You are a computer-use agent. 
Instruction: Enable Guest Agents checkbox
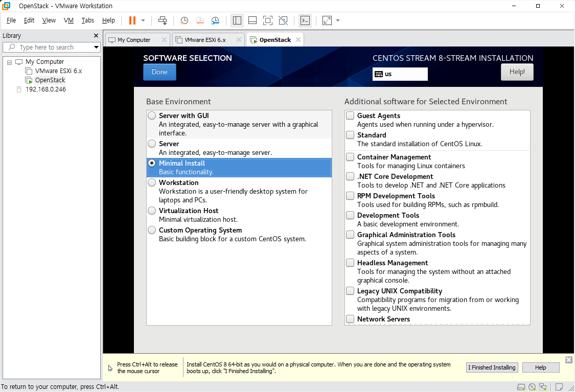click(x=350, y=116)
